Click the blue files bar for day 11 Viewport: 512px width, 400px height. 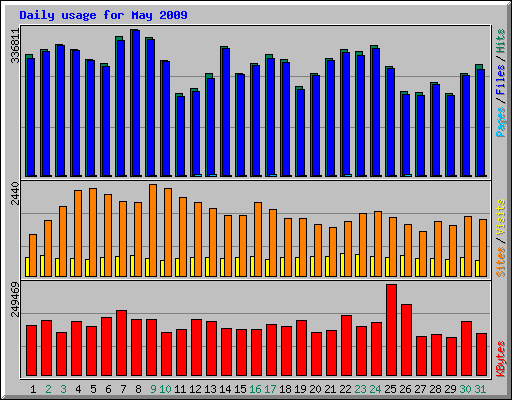tap(181, 136)
